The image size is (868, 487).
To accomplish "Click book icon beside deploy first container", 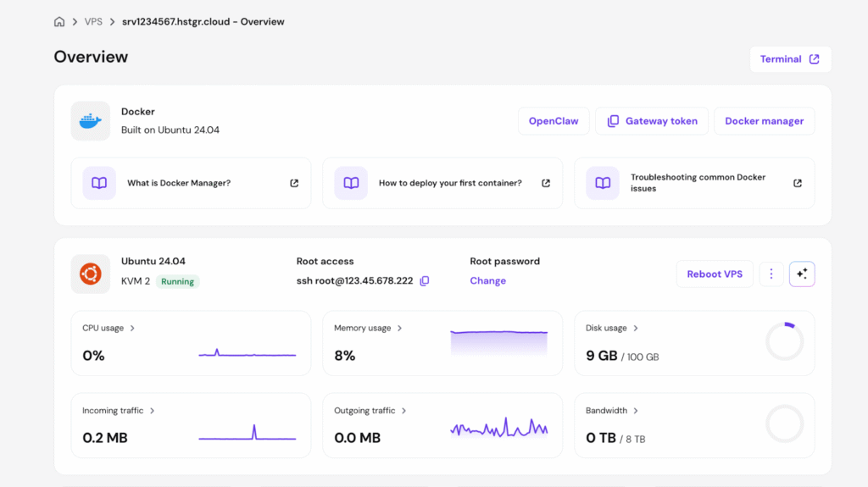I will [x=351, y=183].
